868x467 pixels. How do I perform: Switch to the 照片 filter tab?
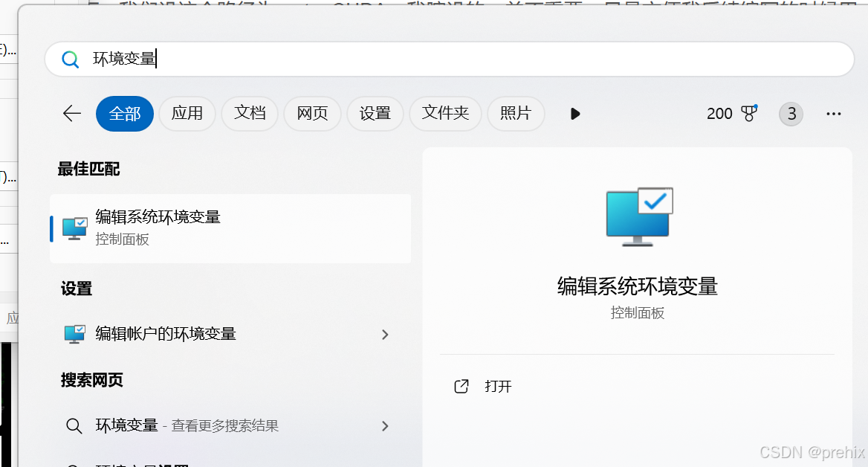(x=516, y=114)
